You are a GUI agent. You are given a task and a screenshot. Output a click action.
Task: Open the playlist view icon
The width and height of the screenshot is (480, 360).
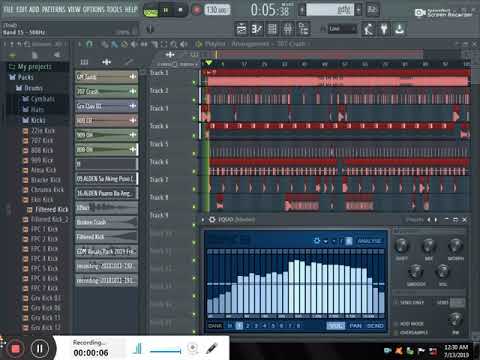point(241,29)
